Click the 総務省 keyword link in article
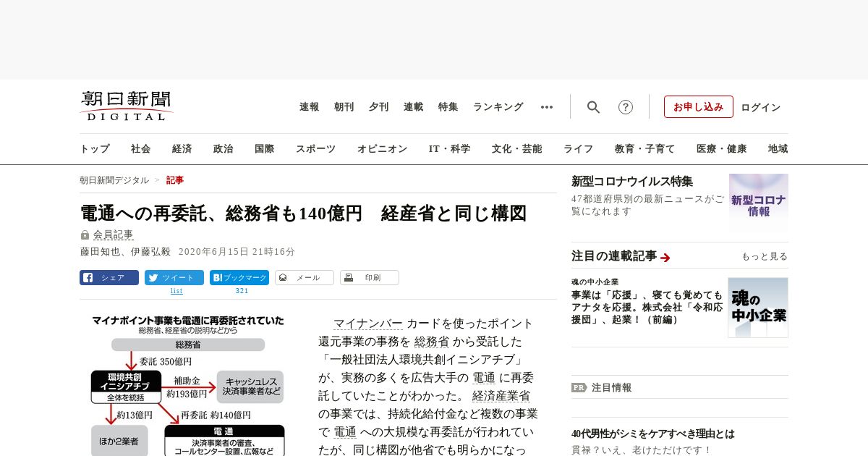The image size is (868, 456). (x=432, y=342)
